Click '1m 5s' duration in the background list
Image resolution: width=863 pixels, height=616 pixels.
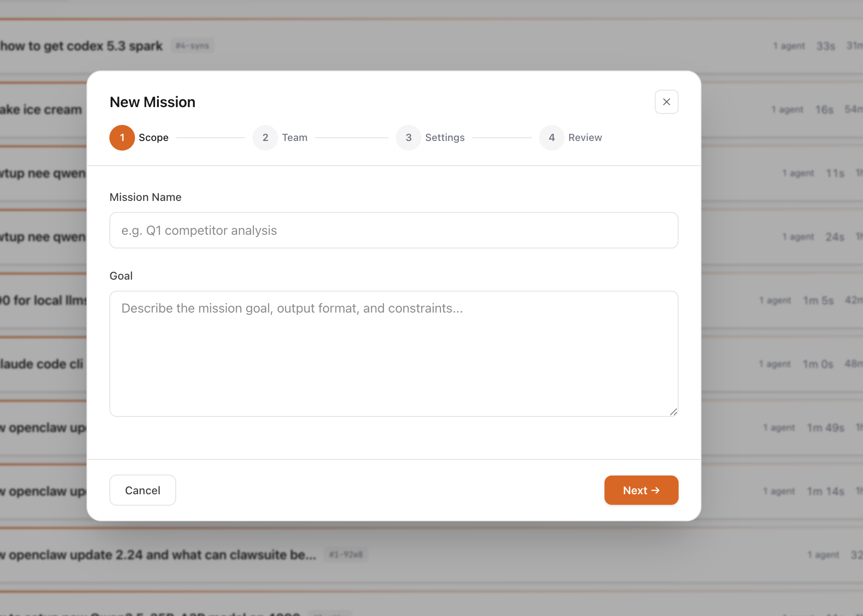[x=819, y=301]
